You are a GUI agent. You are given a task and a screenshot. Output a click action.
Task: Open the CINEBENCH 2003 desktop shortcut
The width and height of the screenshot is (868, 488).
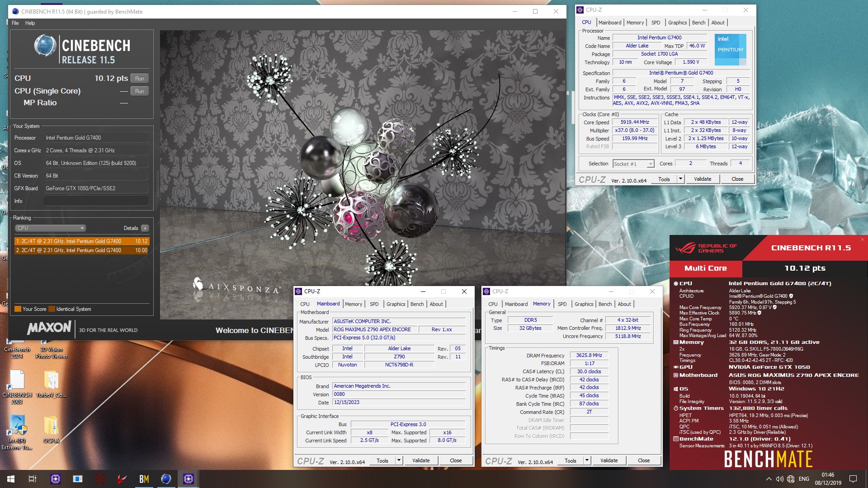click(x=17, y=387)
